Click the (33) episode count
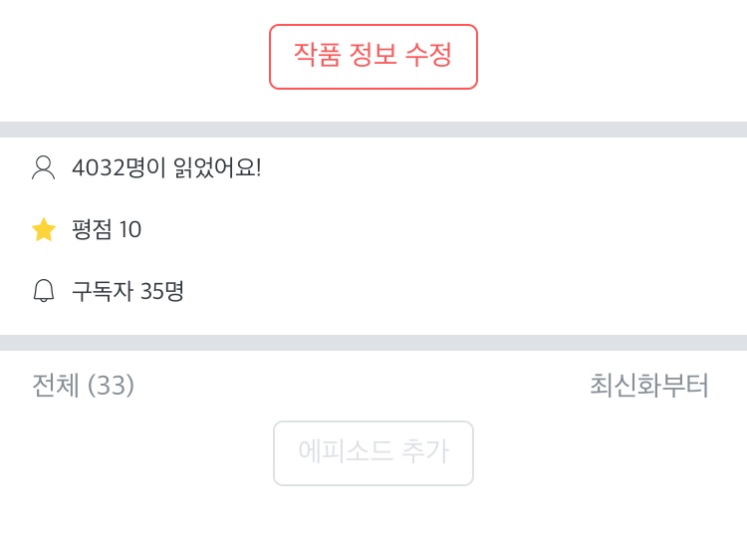This screenshot has height=560, width=747. click(111, 386)
